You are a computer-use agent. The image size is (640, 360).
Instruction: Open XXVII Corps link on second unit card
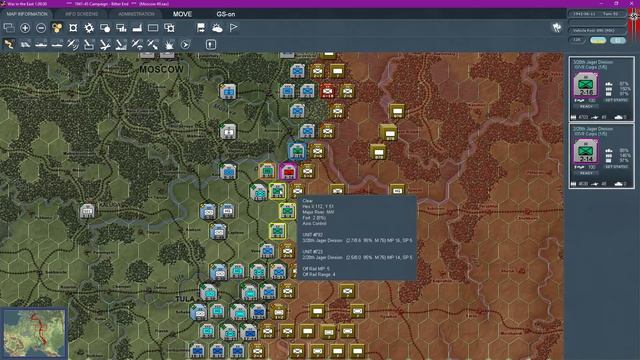click(x=591, y=134)
